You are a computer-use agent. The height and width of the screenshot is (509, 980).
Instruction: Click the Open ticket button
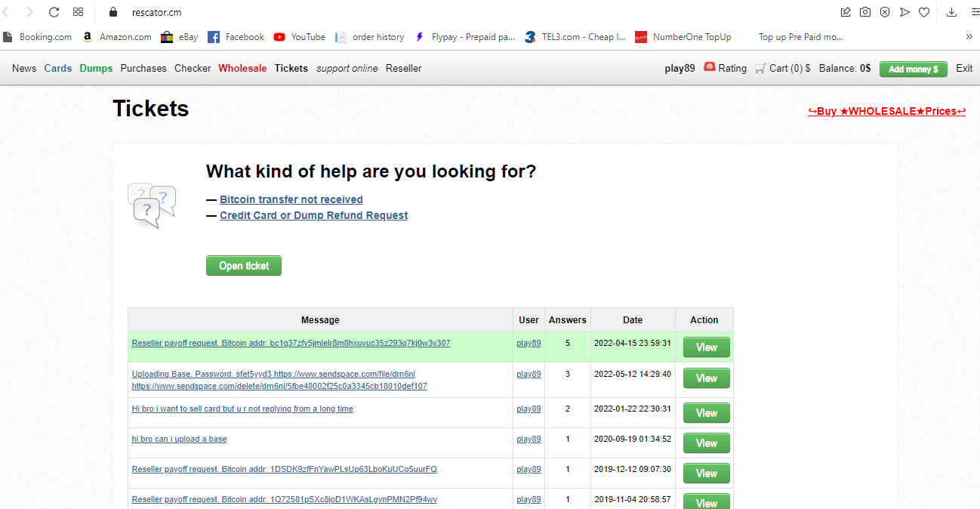(244, 266)
